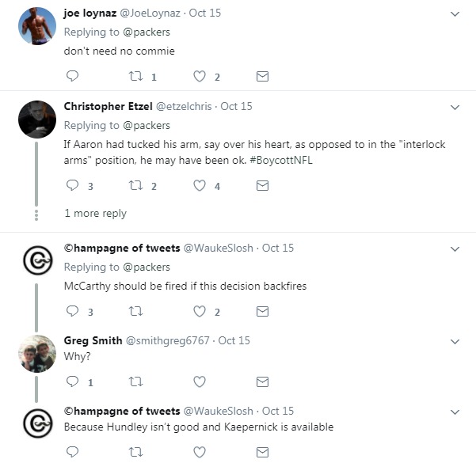The image size is (476, 463).
Task: Expand options chevron on Christopher Etzel's tweet
Action: [455, 107]
